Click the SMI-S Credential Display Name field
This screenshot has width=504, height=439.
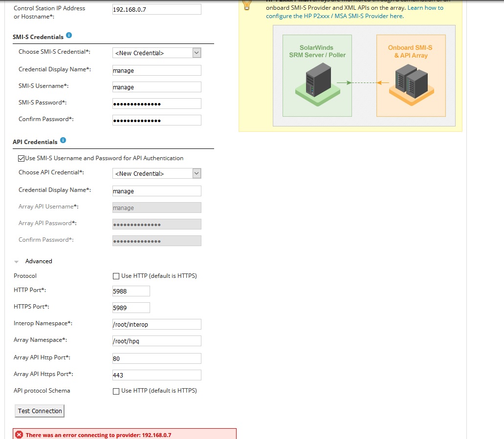coord(157,70)
